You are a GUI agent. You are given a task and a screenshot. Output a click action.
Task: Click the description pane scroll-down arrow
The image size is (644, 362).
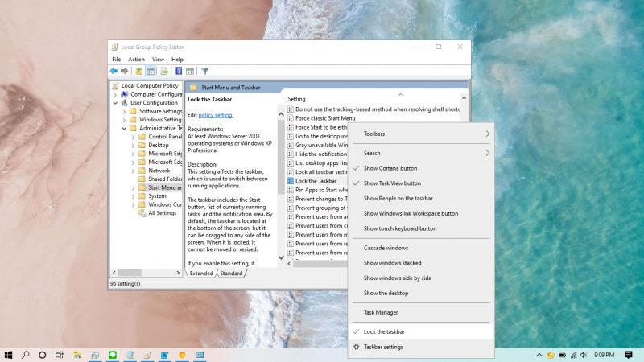pos(281,257)
